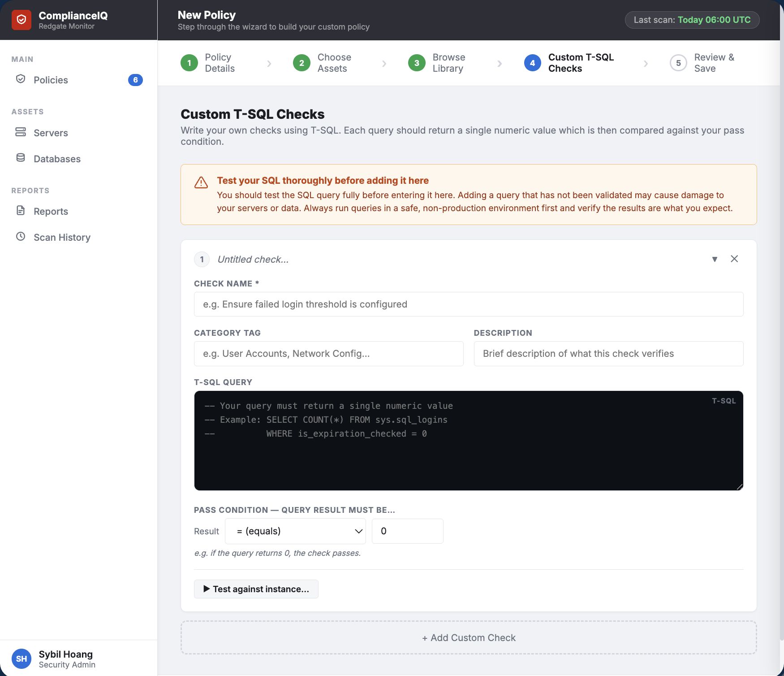Jump ahead to Review & Save
The height and width of the screenshot is (676, 784).
pyautogui.click(x=678, y=63)
